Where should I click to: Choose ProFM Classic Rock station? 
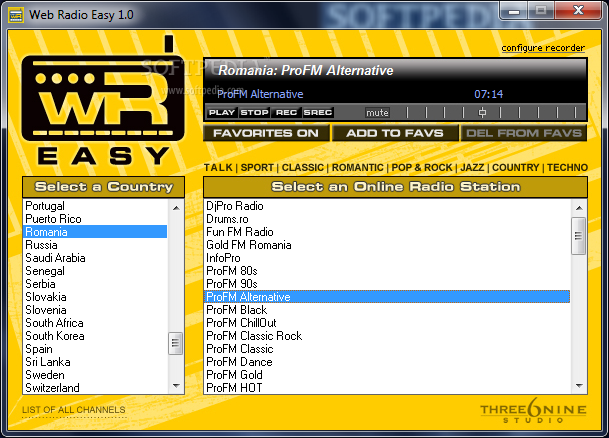(387, 336)
